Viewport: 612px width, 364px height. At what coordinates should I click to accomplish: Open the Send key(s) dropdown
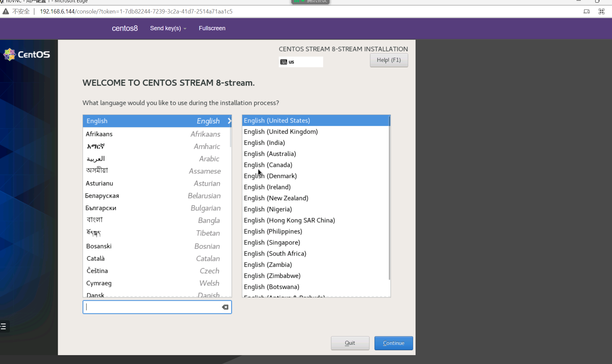click(x=168, y=28)
